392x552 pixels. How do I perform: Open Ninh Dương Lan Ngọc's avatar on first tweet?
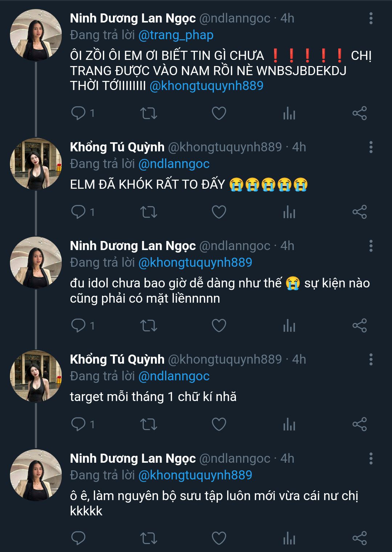point(36,35)
